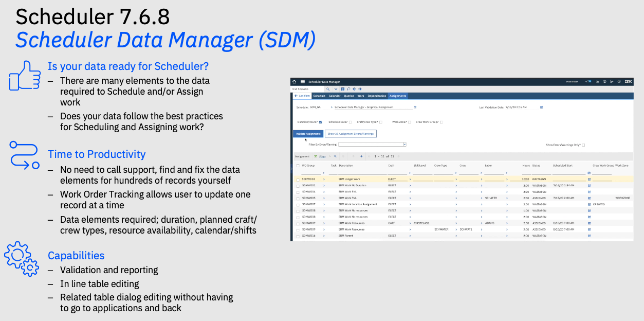Click the Schedule detail chevron next to SDM_GA

(x=332, y=107)
